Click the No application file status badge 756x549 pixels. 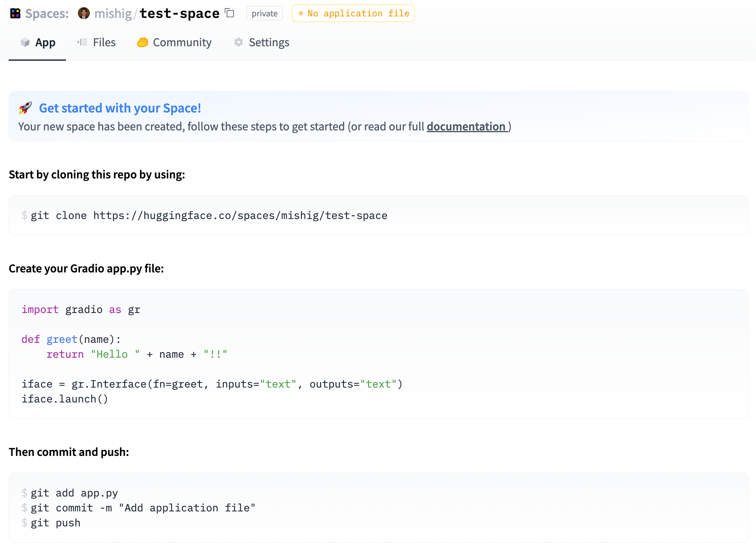pyautogui.click(x=353, y=13)
